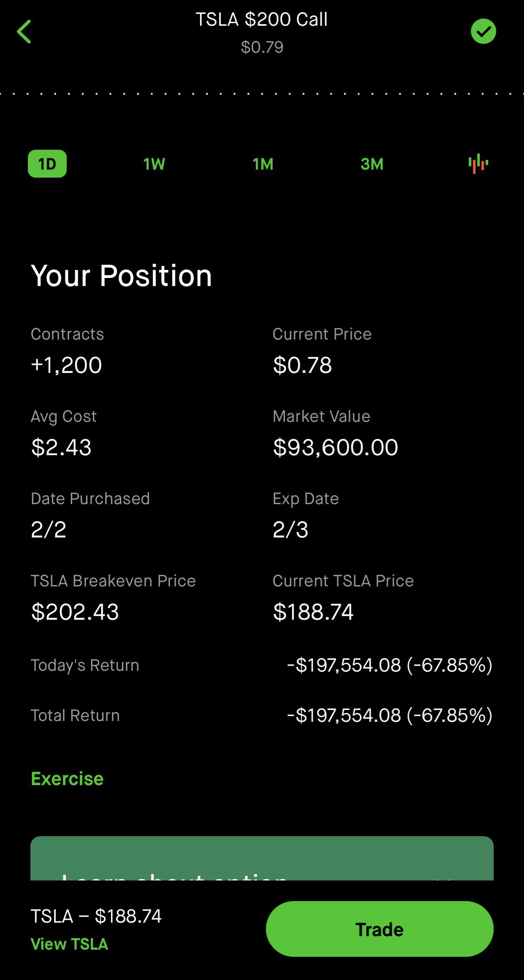Tap the +1,200 Contracts value
524x980 pixels.
coord(66,365)
